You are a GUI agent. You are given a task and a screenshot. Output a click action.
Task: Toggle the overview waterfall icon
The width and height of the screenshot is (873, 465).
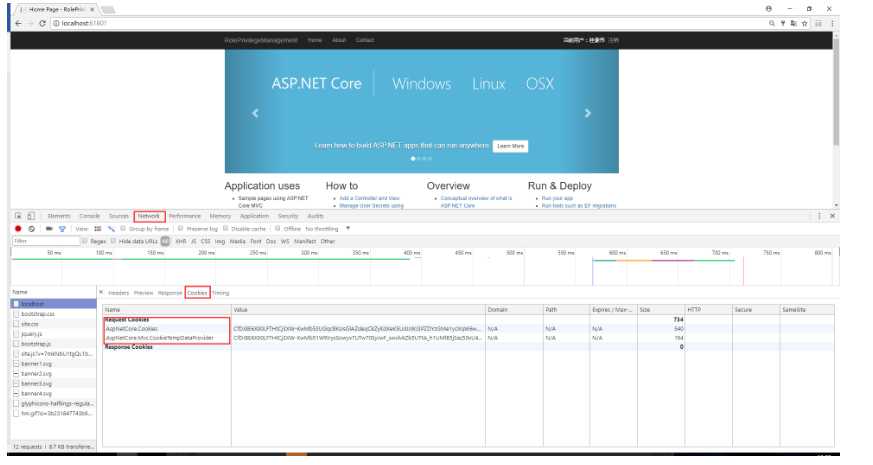tap(111, 229)
